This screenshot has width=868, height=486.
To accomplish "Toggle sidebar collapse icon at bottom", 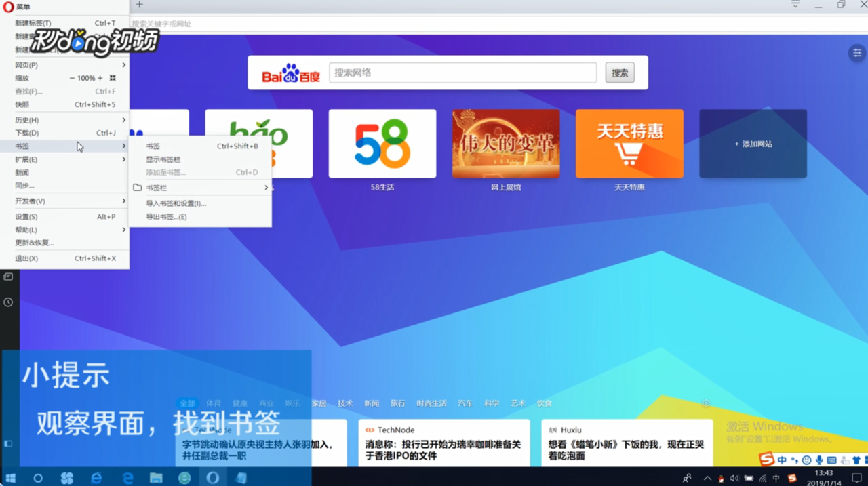I will pos(8,443).
